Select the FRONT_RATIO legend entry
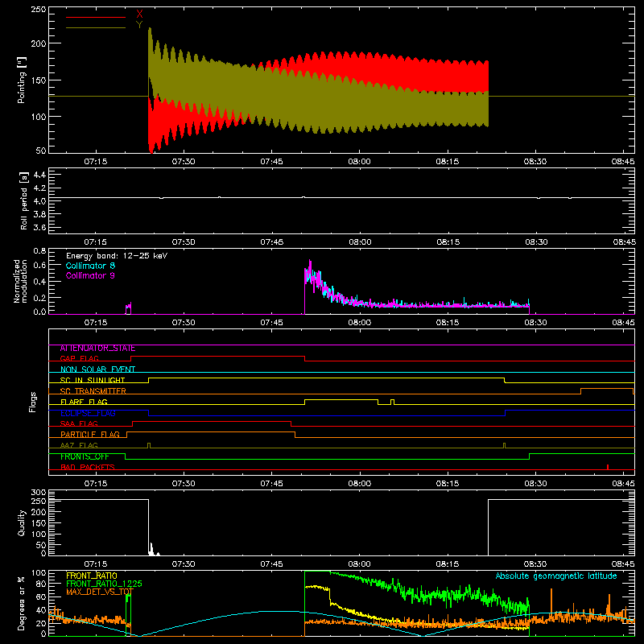The height and width of the screenshot is (644, 644). tap(92, 576)
